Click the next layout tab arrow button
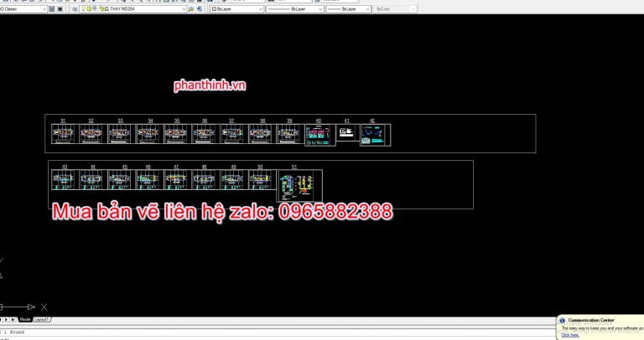 (x=11, y=320)
